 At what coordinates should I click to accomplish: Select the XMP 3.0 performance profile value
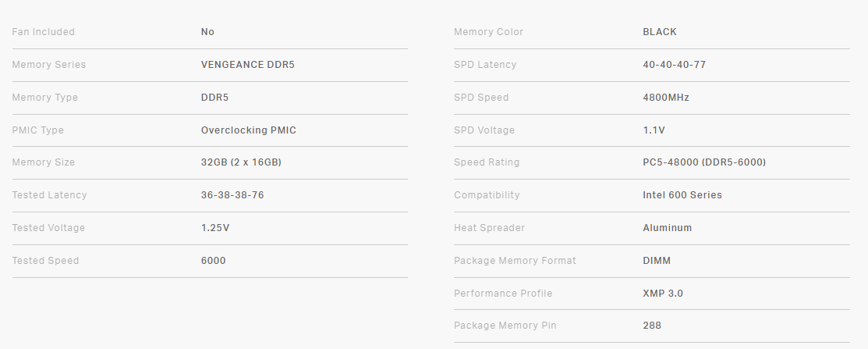pyautogui.click(x=663, y=294)
